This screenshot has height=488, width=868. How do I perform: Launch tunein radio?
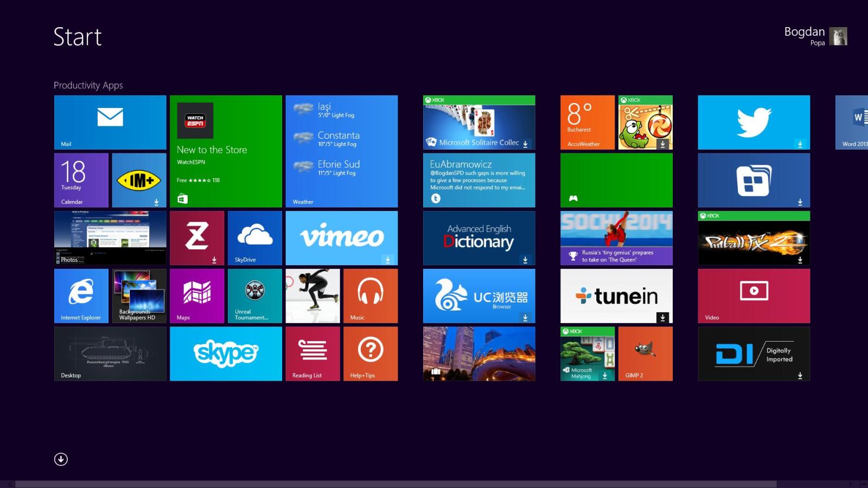coord(616,296)
